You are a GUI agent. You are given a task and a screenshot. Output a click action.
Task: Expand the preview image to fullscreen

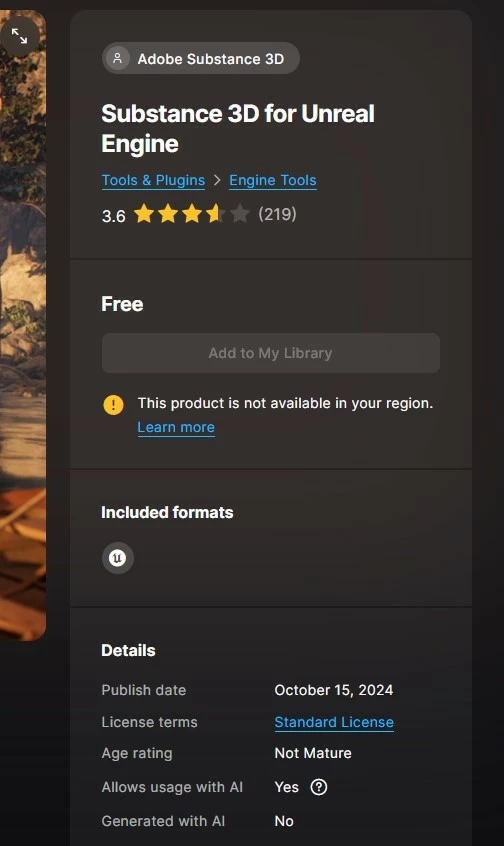(x=19, y=36)
